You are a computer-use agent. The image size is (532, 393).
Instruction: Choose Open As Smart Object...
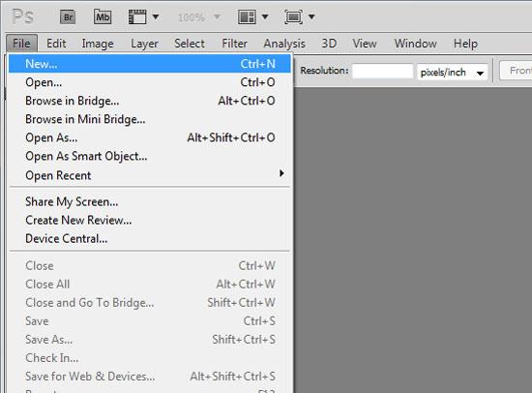point(150,156)
